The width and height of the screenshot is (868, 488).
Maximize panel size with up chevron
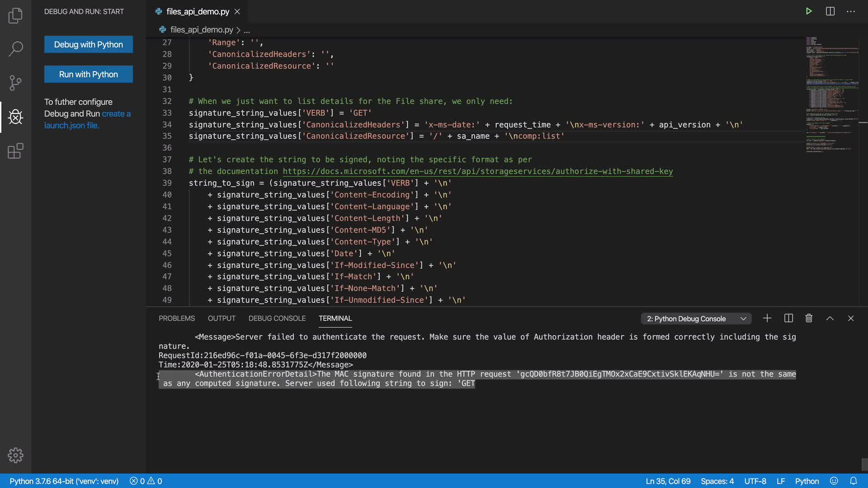coord(830,319)
